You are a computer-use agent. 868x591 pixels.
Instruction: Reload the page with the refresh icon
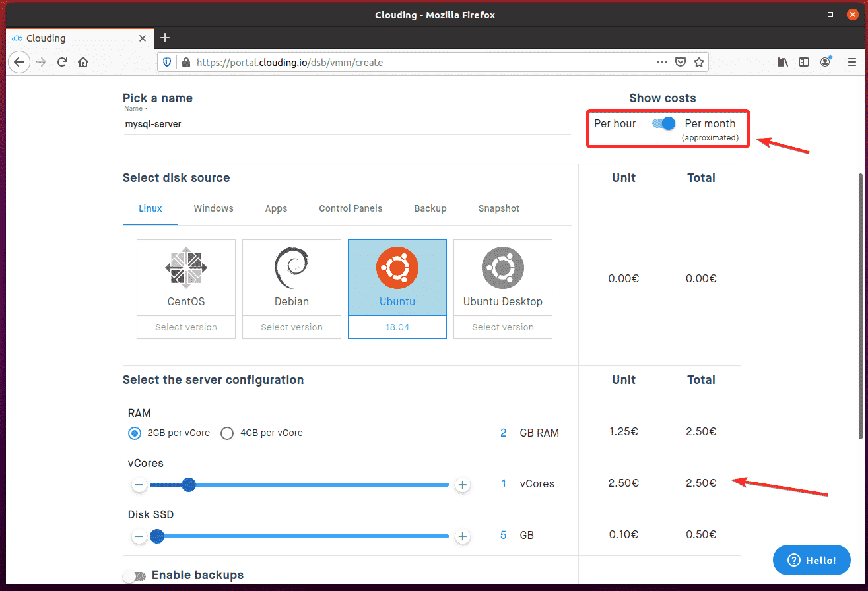pyautogui.click(x=62, y=62)
